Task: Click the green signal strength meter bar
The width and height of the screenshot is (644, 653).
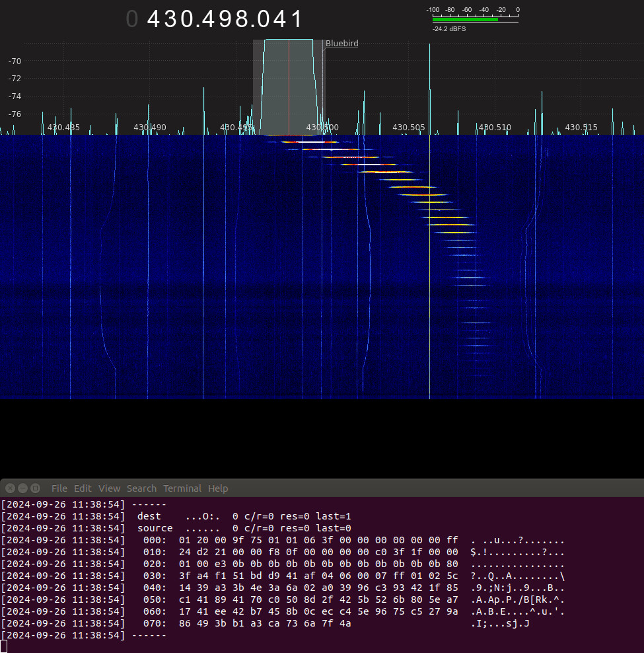Action: [465, 20]
